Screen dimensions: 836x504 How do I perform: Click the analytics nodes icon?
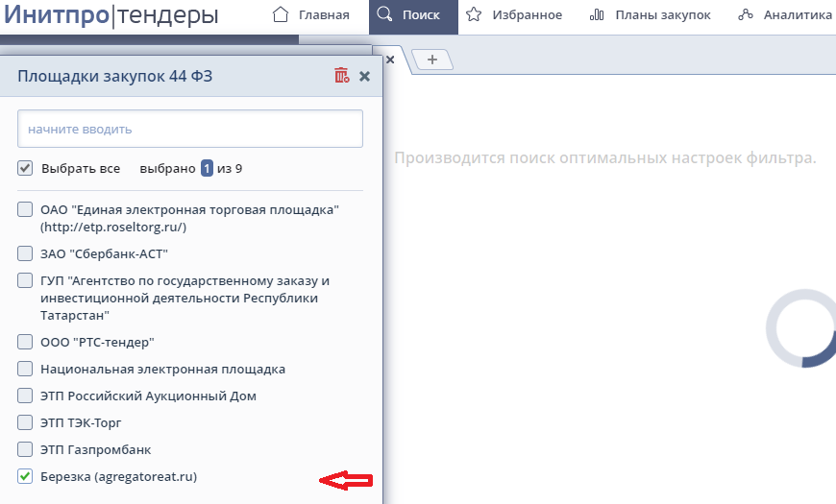click(x=746, y=15)
